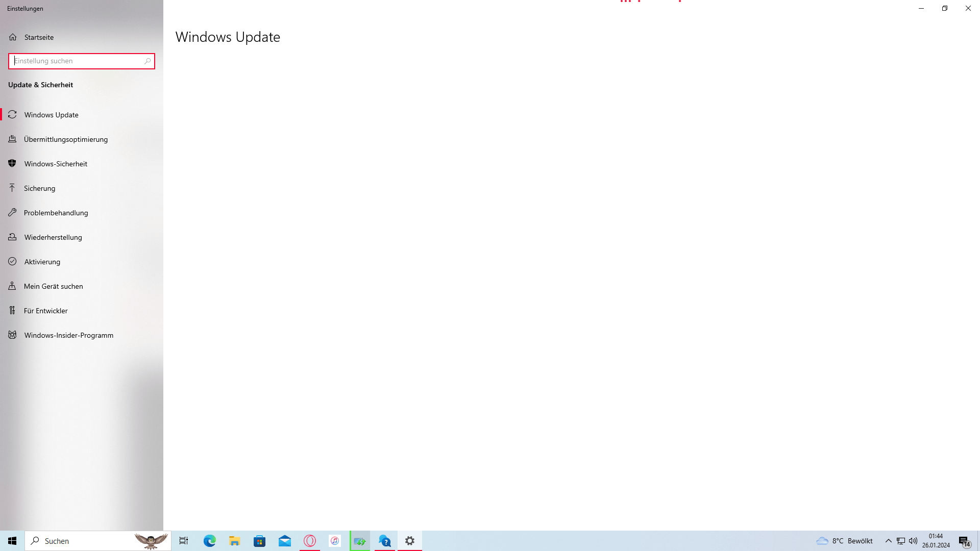Click the Settings gear on the taskbar

tap(410, 541)
